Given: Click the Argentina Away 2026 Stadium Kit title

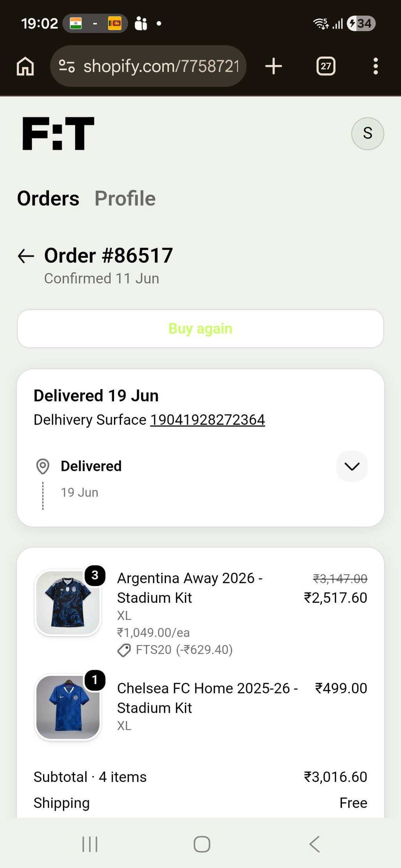Looking at the screenshot, I should [190, 588].
